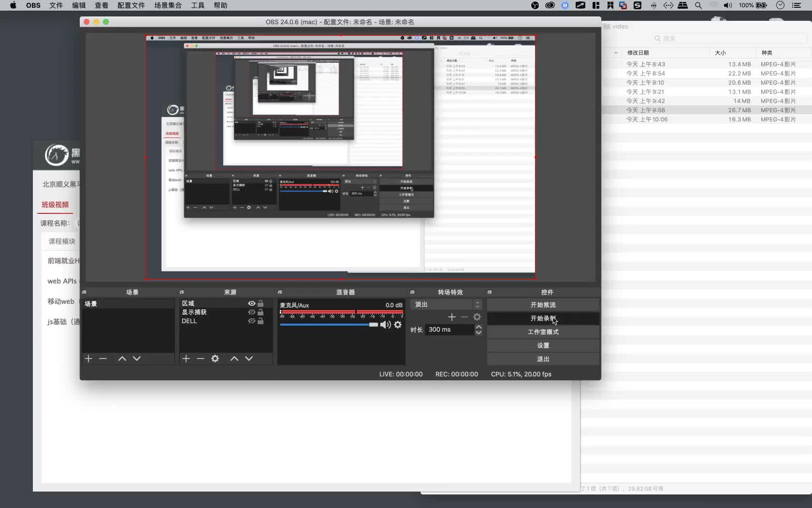
Task: Click 开始推流 button
Action: click(x=543, y=305)
